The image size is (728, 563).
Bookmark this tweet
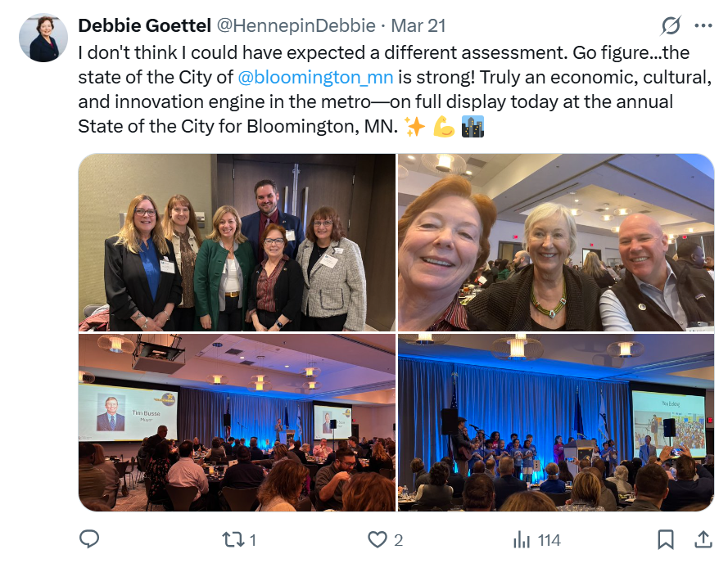coord(666,540)
